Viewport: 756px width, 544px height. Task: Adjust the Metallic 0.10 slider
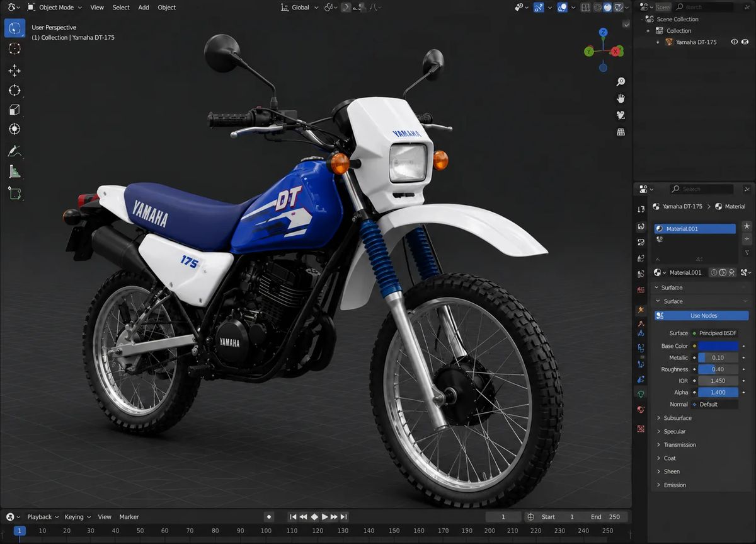(x=718, y=358)
